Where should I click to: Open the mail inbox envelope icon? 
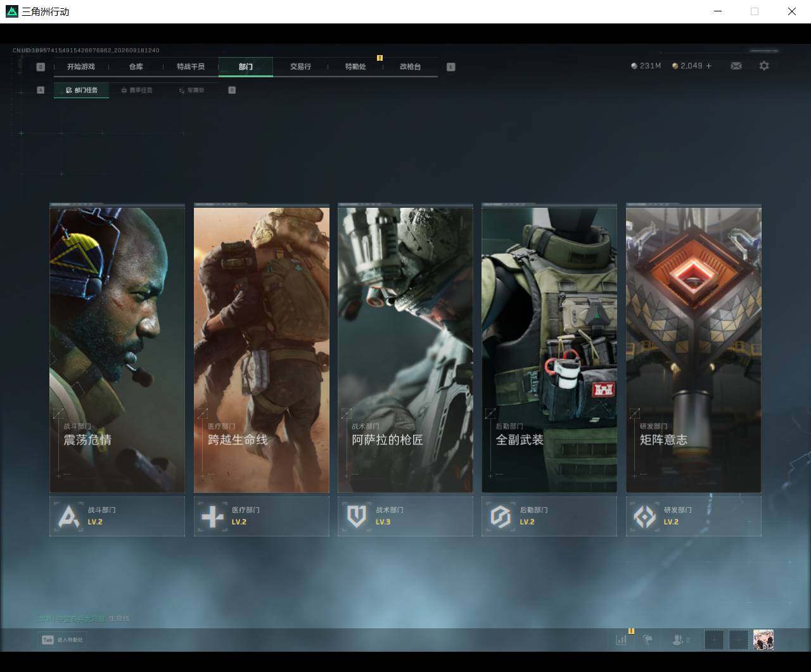tap(736, 66)
